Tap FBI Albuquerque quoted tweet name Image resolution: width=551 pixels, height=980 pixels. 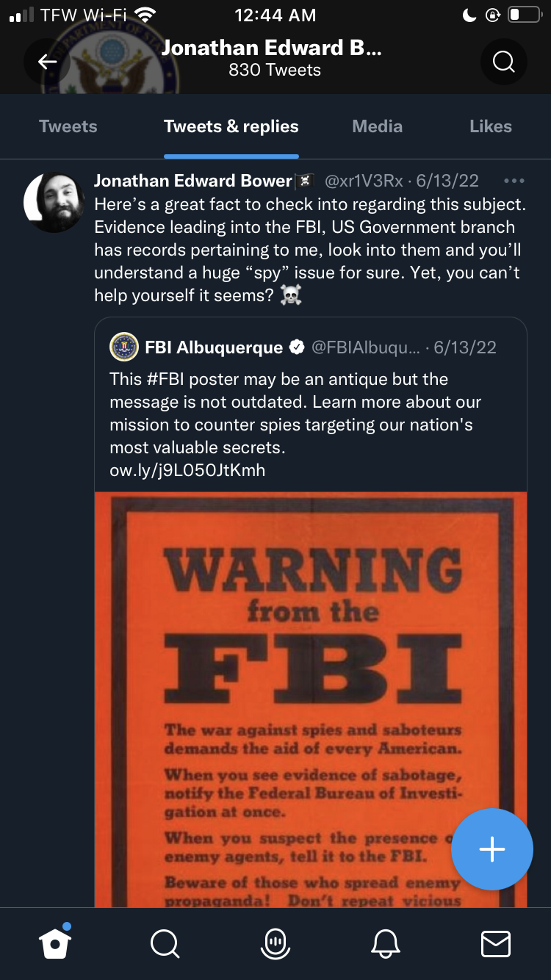214,347
